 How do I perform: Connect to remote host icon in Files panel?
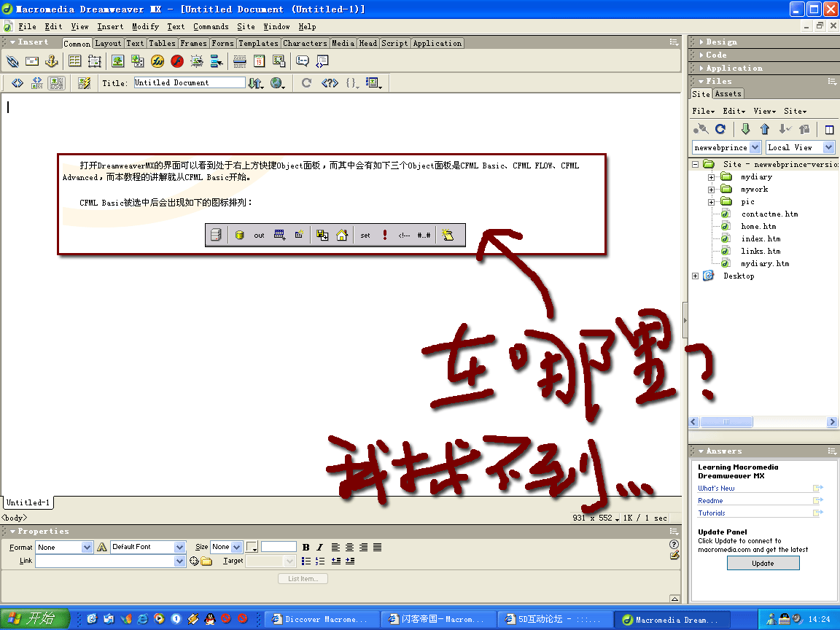pyautogui.click(x=701, y=129)
